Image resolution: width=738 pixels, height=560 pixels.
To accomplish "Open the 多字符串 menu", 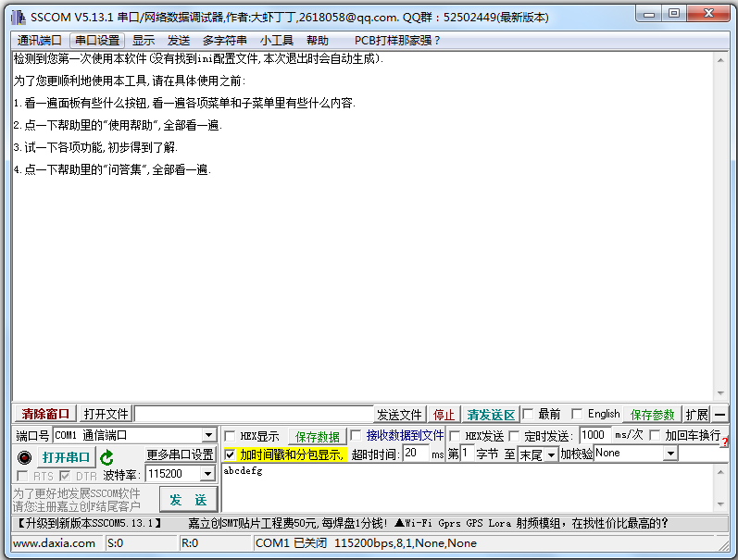I will coord(224,41).
